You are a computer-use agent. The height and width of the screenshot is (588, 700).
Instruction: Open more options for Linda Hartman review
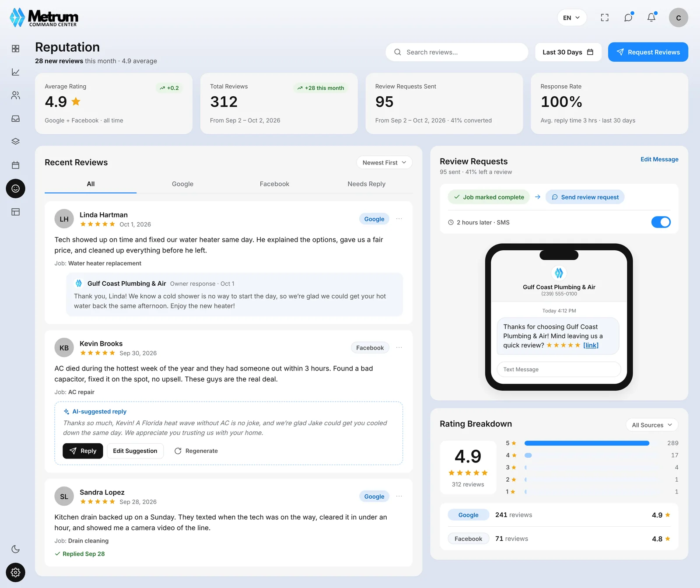pos(399,219)
